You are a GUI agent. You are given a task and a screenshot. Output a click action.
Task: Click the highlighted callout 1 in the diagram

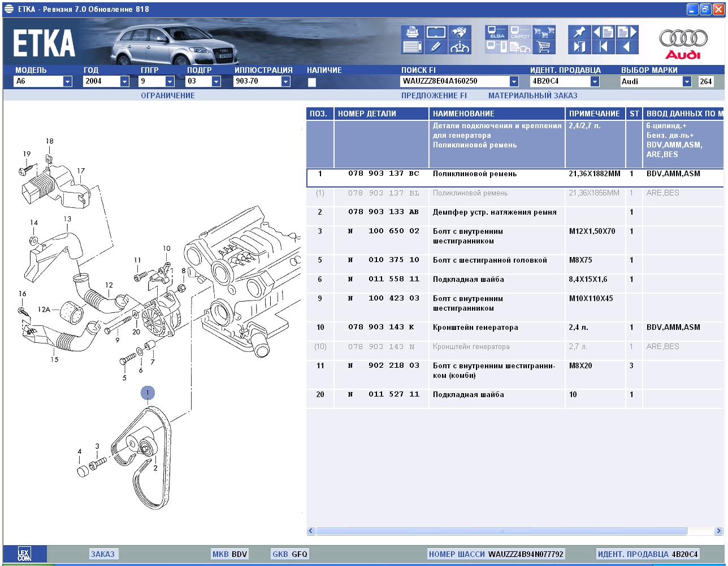[x=148, y=393]
